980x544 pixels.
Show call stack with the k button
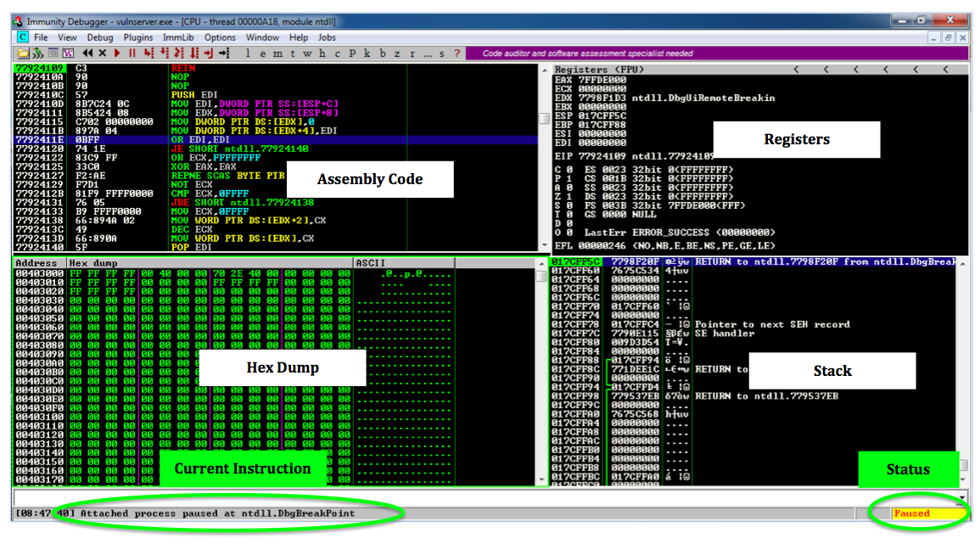coord(367,53)
